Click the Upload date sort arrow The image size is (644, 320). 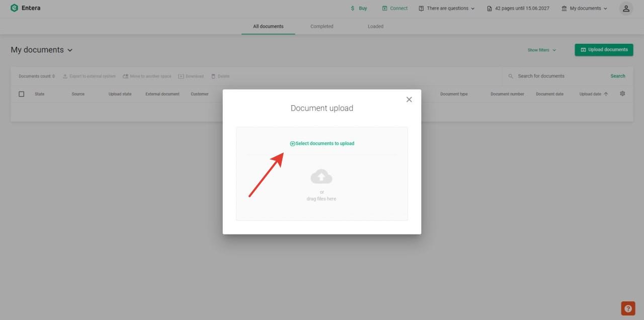[x=606, y=94]
